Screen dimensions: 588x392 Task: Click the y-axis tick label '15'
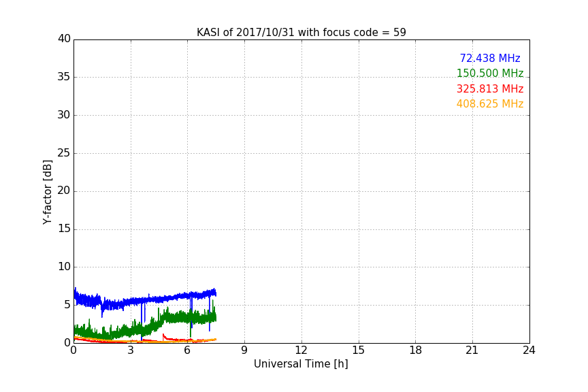coord(64,229)
